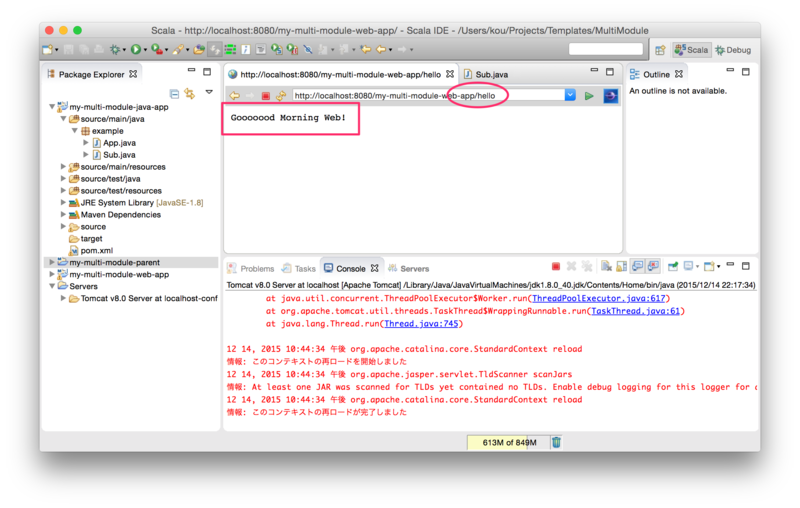Click the Open Perspective icon

pos(660,50)
